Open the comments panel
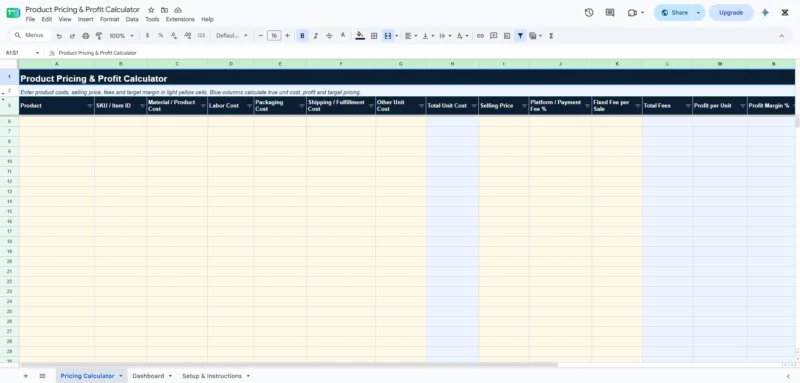The height and width of the screenshot is (383, 800). tap(610, 13)
